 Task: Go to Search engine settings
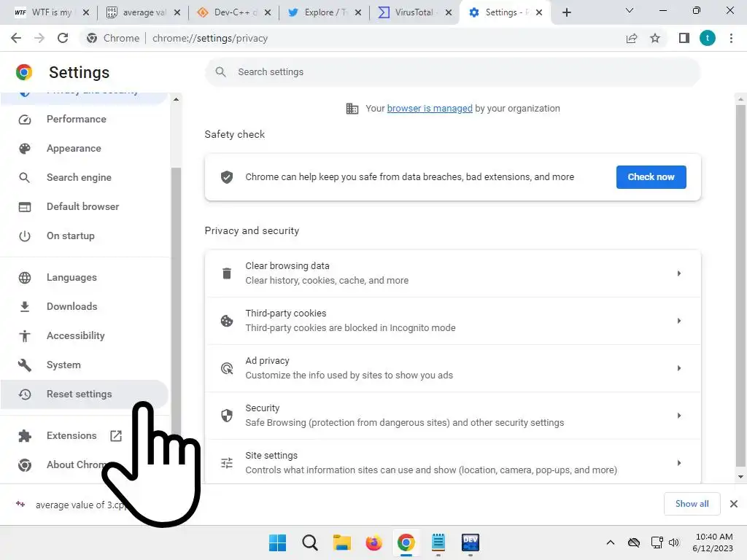(x=85, y=177)
